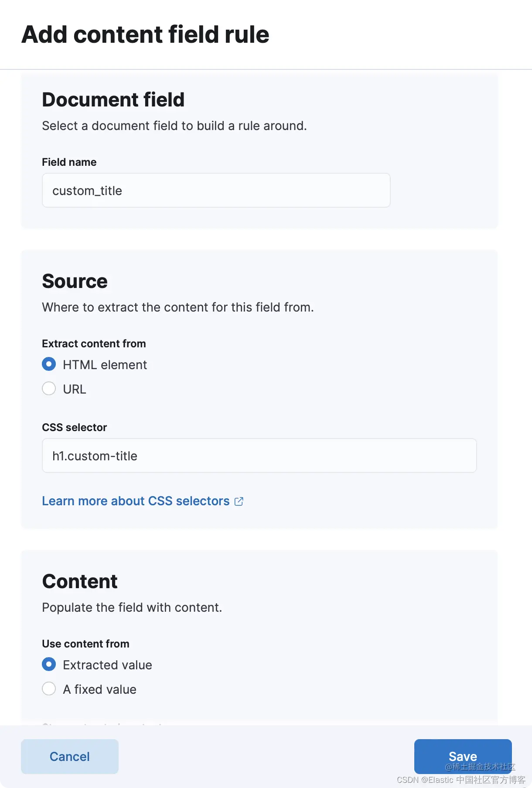This screenshot has width=532, height=788.
Task: Select the Extracted value option
Action: 49,665
